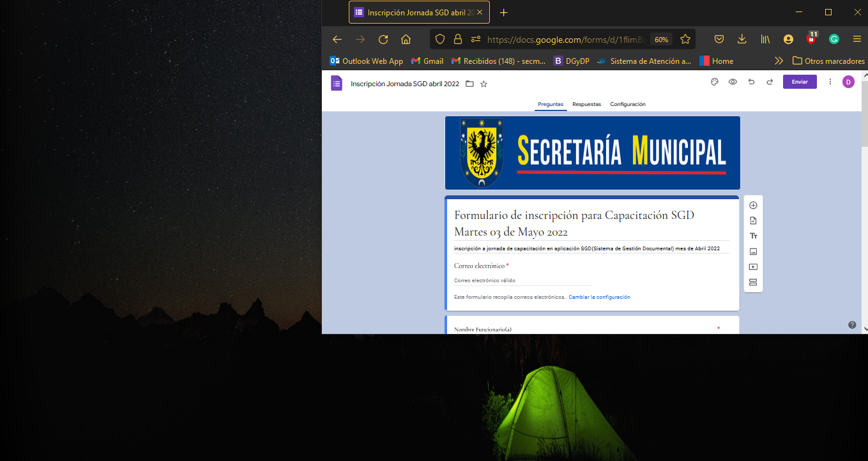
Task: Add title and description icon
Action: tap(753, 236)
